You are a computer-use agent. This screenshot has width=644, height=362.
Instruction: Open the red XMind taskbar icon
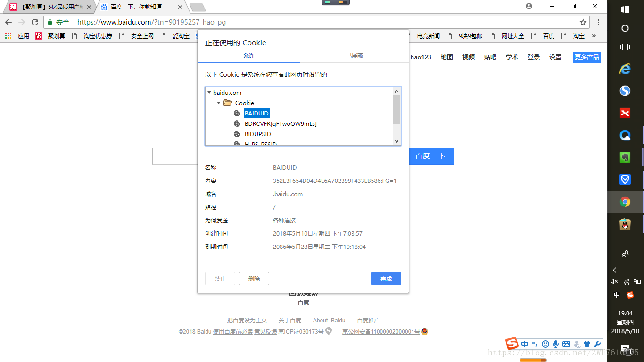click(625, 113)
